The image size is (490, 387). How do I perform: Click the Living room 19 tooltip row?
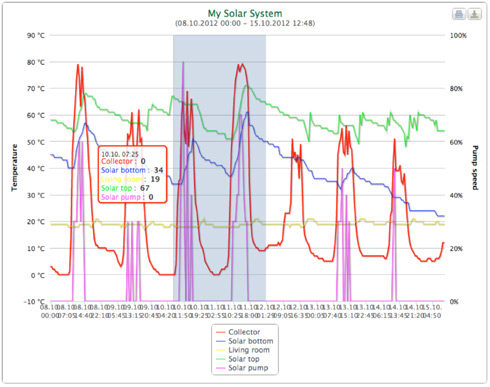(x=130, y=179)
